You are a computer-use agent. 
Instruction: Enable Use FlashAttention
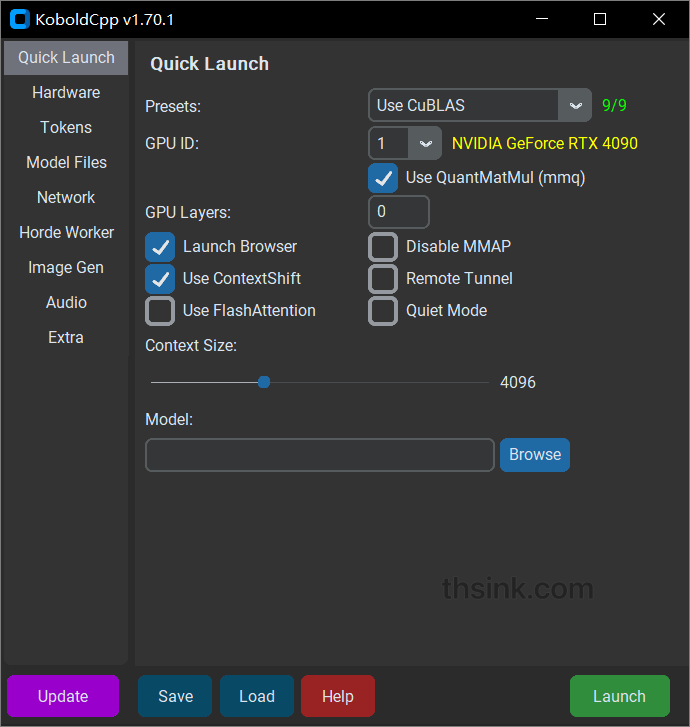[x=160, y=311]
